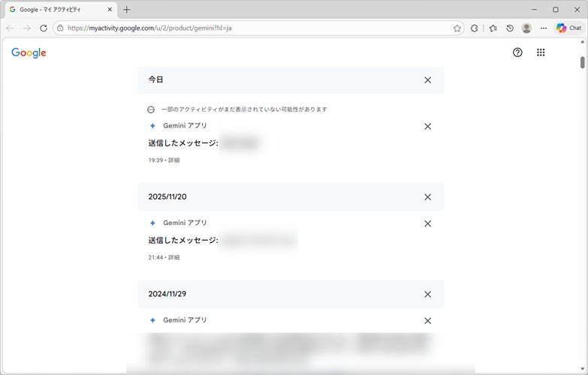Add page to favorites star icon
Image resolution: width=588 pixels, height=375 pixels.
[457, 28]
